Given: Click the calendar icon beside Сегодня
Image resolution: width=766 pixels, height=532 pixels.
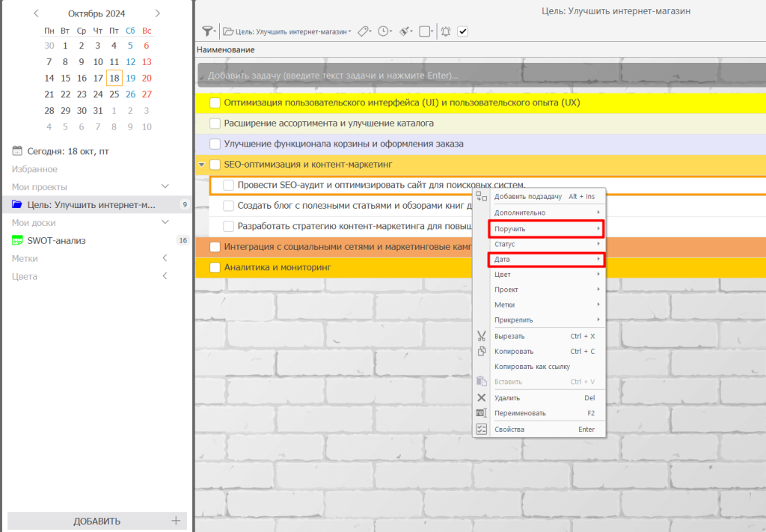Looking at the screenshot, I should [x=17, y=150].
